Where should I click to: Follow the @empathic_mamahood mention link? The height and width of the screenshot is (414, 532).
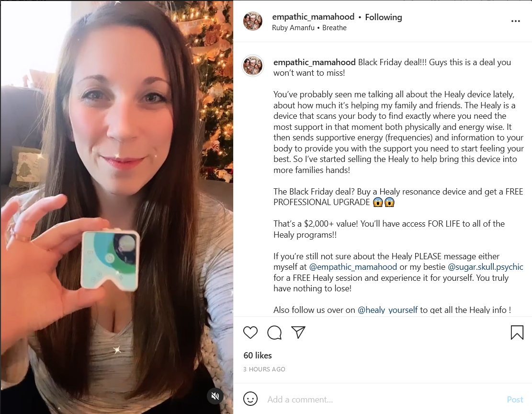click(353, 267)
